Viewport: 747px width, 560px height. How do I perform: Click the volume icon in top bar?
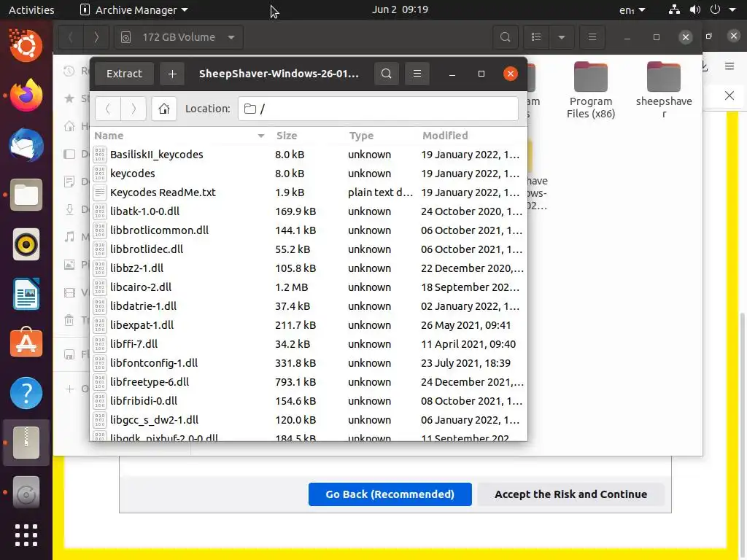click(x=695, y=9)
